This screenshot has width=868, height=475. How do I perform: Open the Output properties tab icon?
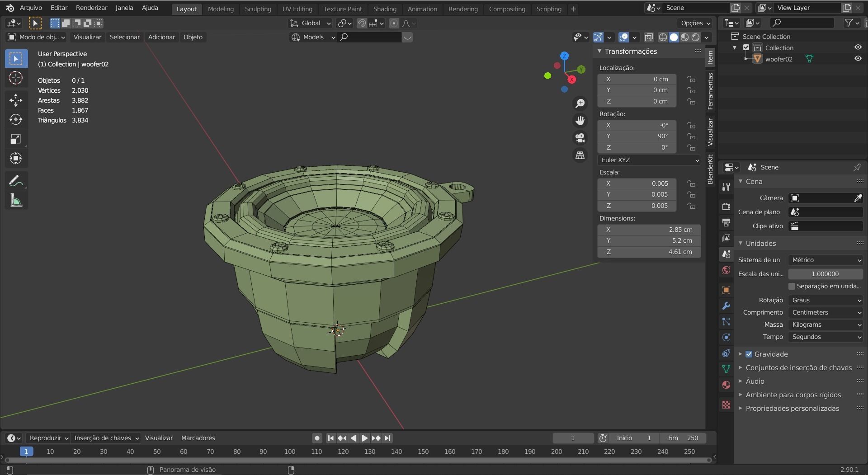(726, 222)
